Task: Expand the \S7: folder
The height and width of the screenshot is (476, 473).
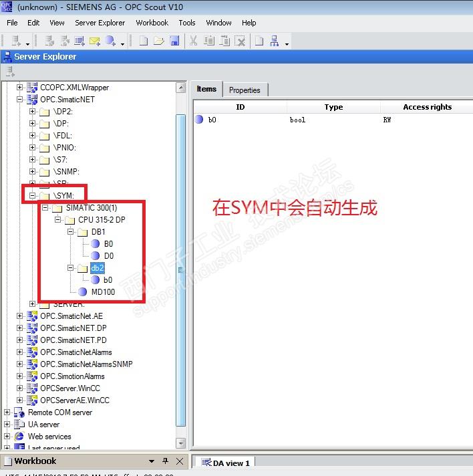Action: click(x=32, y=159)
